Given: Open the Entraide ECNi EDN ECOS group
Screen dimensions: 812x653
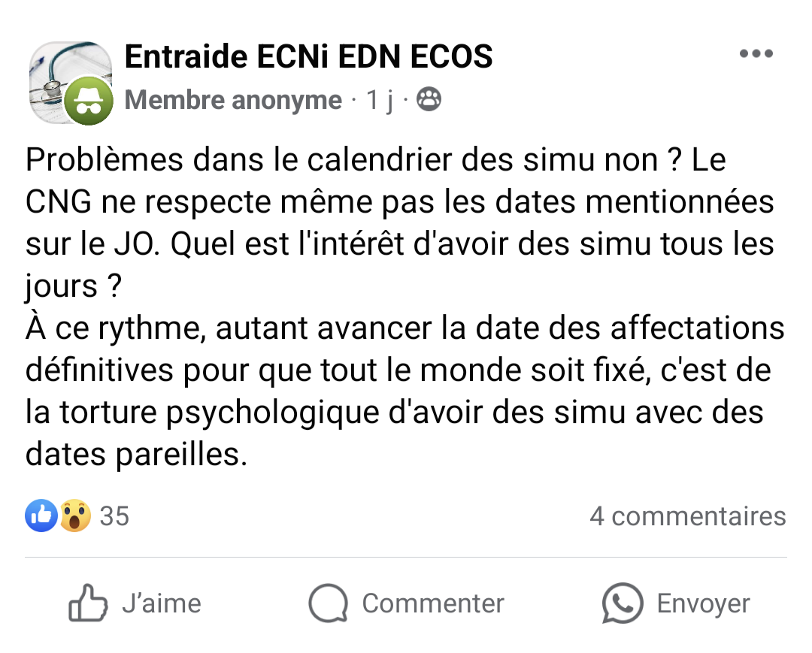Looking at the screenshot, I should coord(308,56).
